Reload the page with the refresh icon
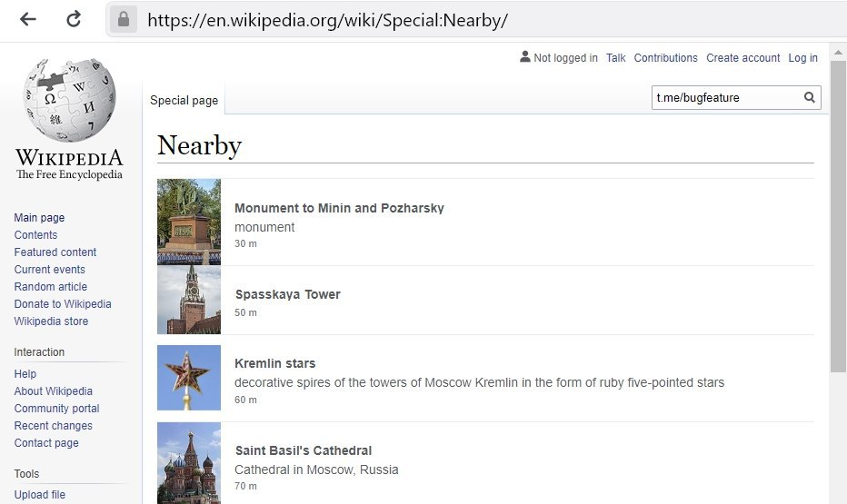This screenshot has height=504, width=847. [74, 19]
